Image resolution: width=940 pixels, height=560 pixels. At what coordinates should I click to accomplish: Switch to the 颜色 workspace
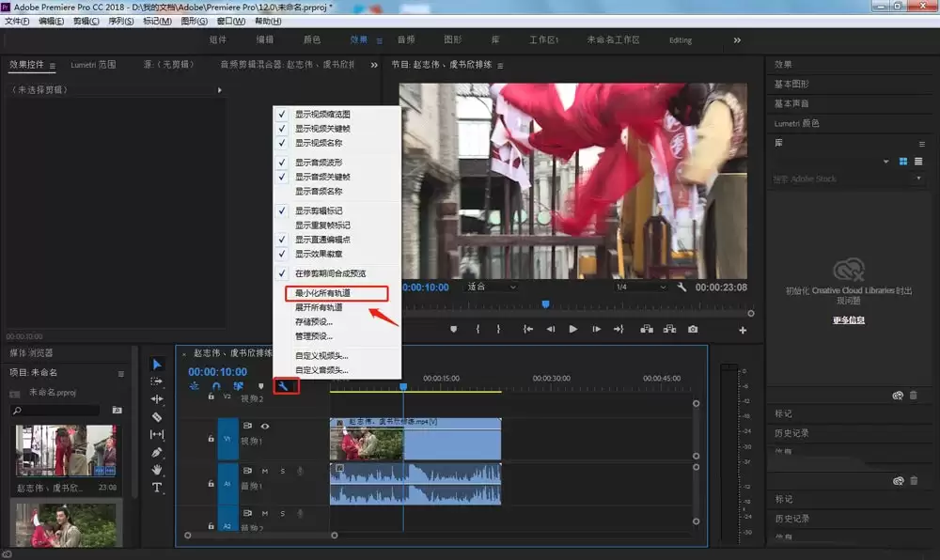click(312, 39)
